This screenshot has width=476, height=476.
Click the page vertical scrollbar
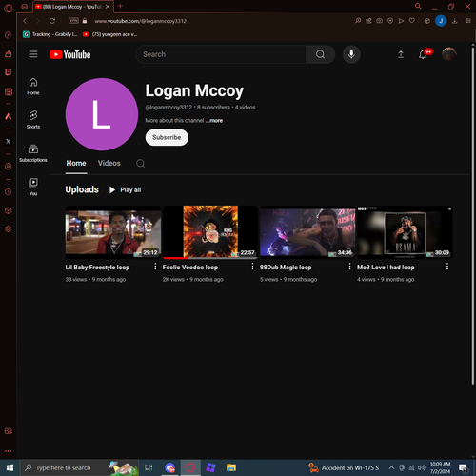(472, 216)
